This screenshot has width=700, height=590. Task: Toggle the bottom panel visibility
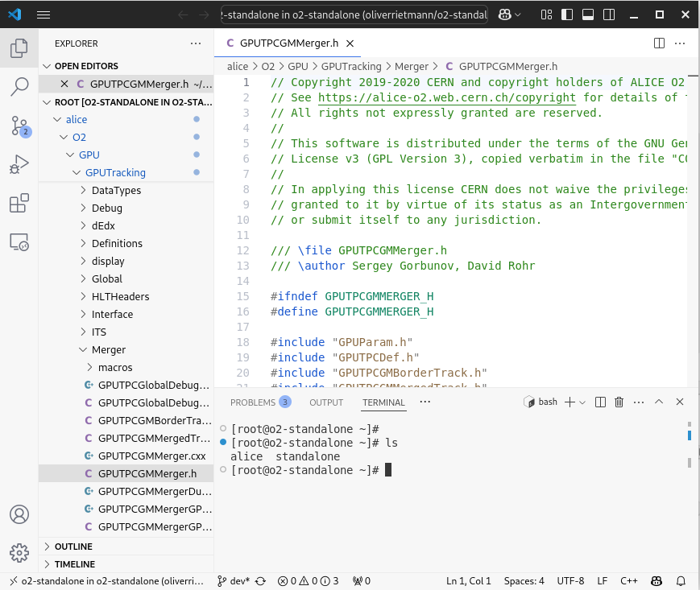(587, 14)
